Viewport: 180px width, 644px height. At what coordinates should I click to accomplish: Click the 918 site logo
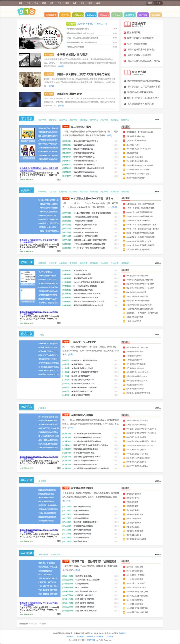point(26,12)
